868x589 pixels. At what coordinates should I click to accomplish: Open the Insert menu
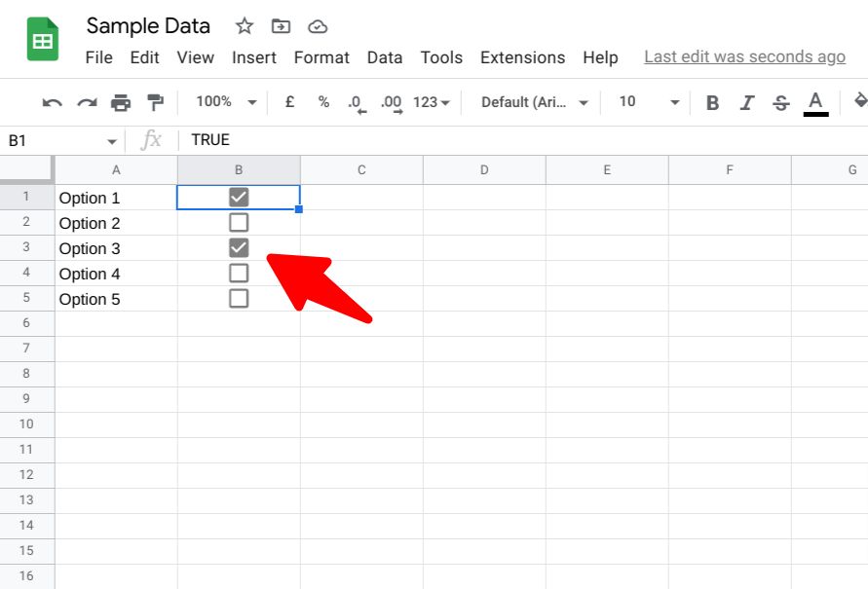point(253,57)
